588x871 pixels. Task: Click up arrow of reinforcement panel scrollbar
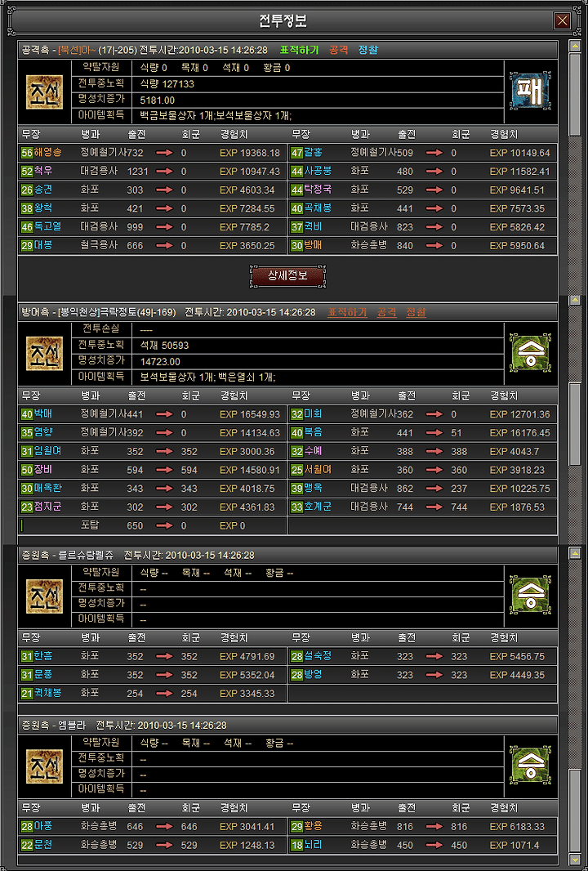575,553
